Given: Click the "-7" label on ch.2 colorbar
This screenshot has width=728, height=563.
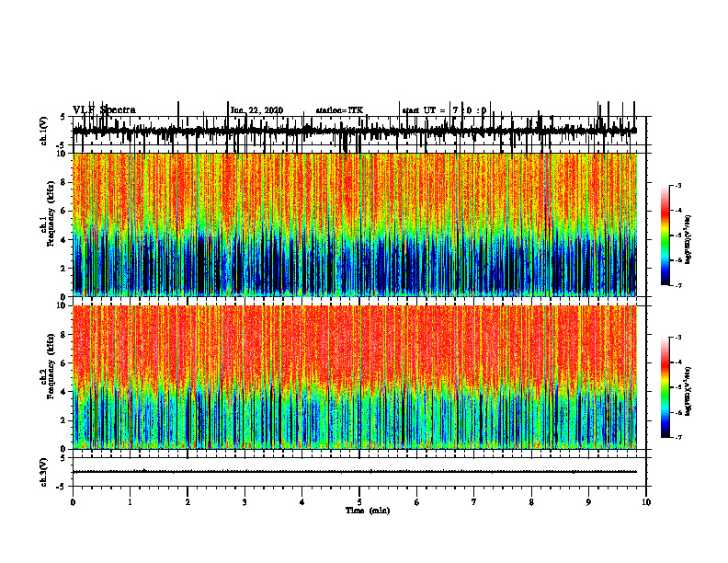Looking at the screenshot, I should (678, 438).
